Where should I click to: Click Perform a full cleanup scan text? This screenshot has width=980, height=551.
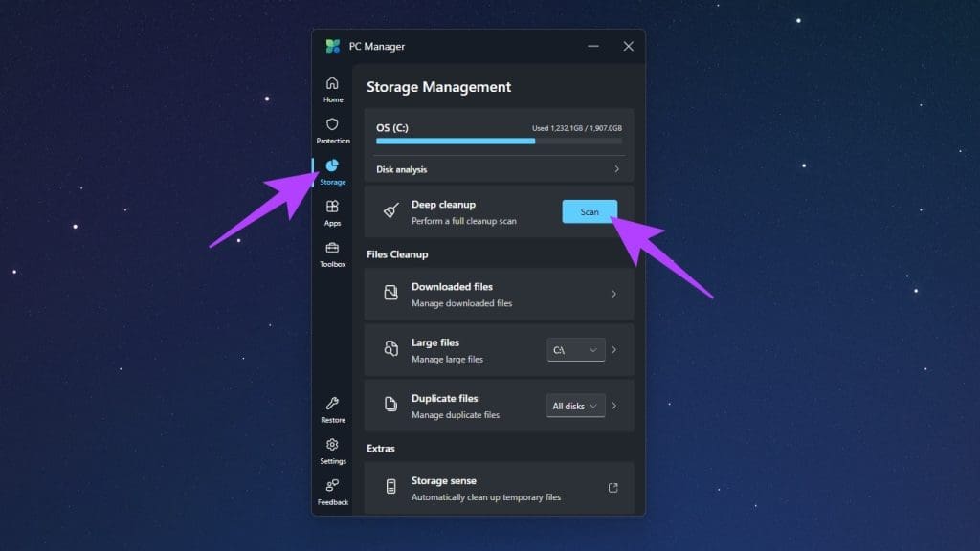[x=464, y=221]
